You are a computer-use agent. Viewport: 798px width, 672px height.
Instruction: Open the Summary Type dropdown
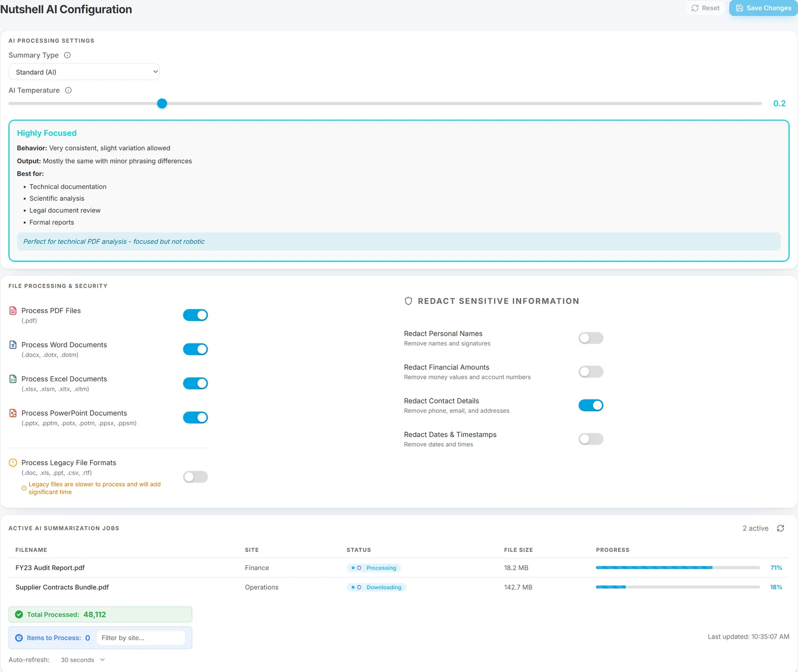pyautogui.click(x=84, y=72)
